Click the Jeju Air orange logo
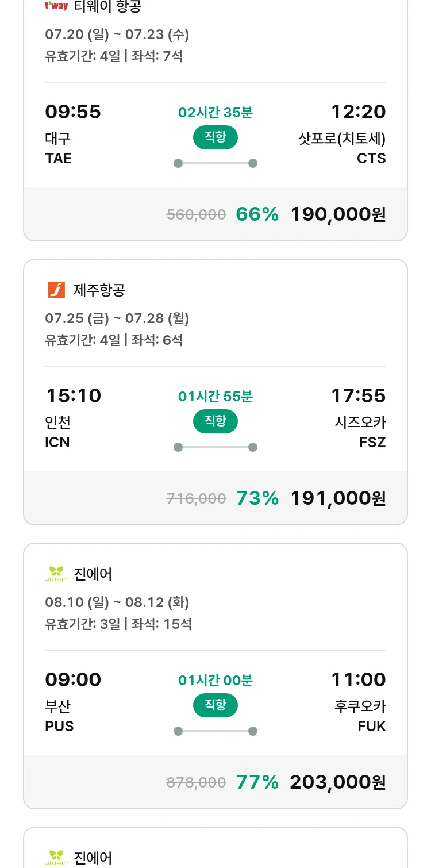Viewport: 431px width, 868px height. pos(56,290)
